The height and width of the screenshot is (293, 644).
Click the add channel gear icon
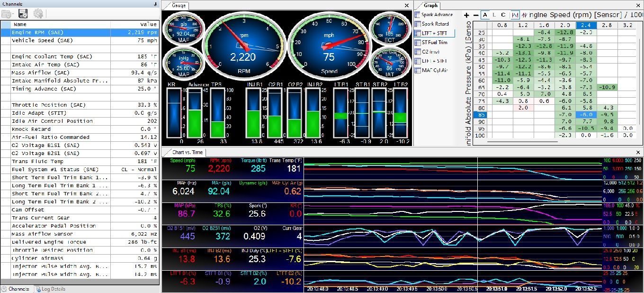(x=38, y=14)
